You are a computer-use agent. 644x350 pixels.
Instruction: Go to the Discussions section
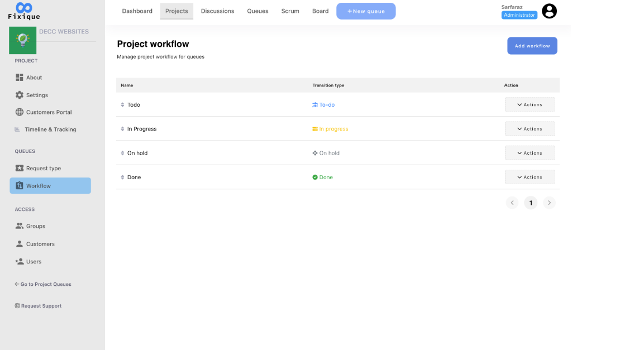217,11
